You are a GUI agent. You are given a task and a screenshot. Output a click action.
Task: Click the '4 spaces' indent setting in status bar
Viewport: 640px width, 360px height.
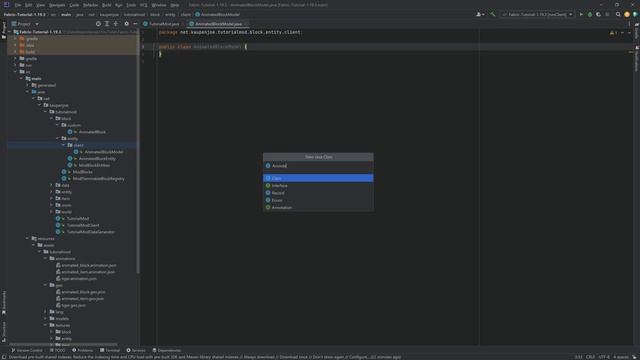point(621,357)
